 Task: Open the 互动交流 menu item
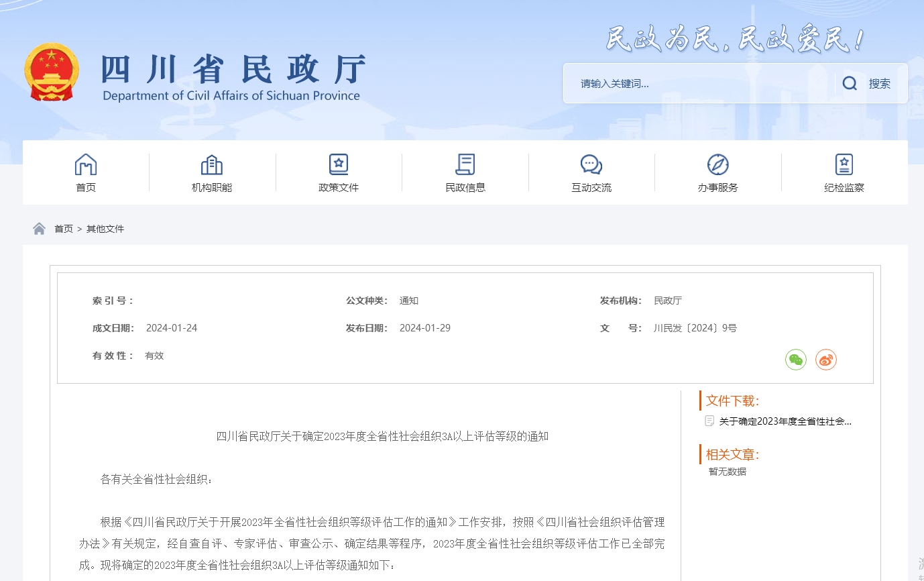(591, 188)
